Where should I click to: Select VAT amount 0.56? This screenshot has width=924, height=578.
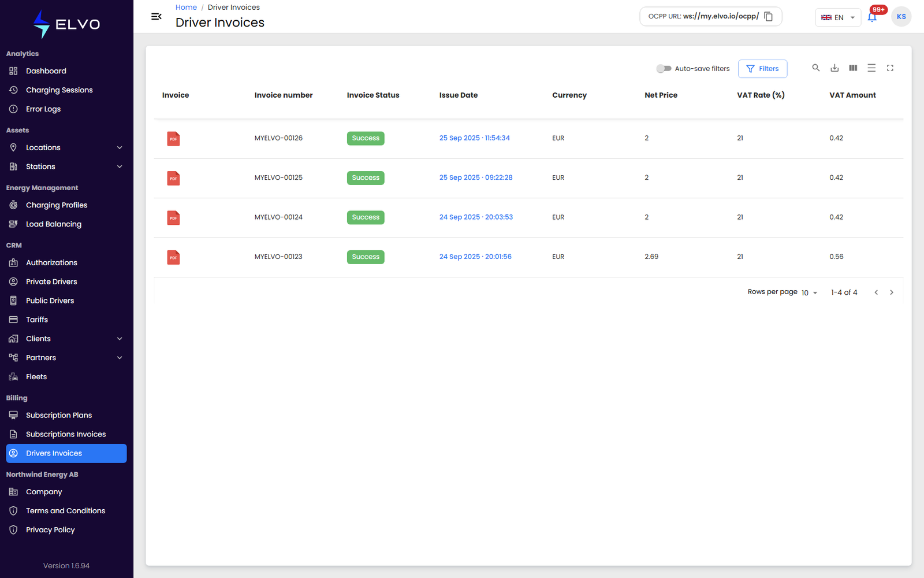coord(836,257)
